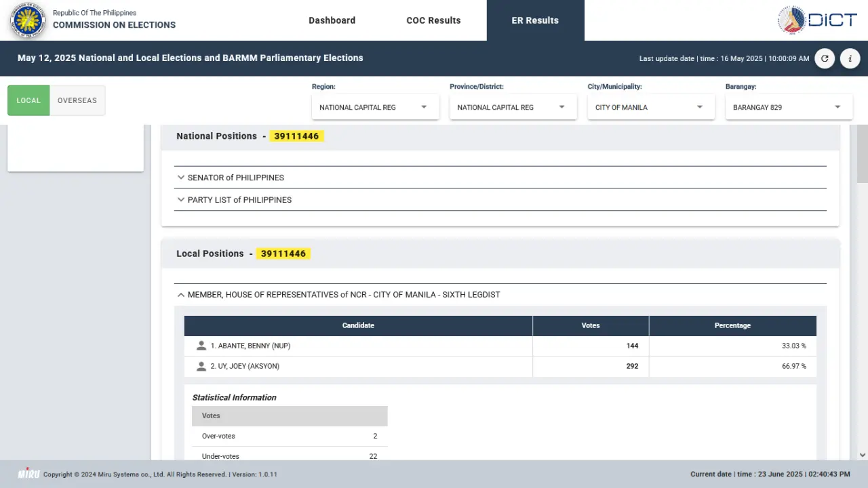Expand PARTY LIST of PHILIPPINES section
This screenshot has width=868, height=488.
(x=500, y=200)
